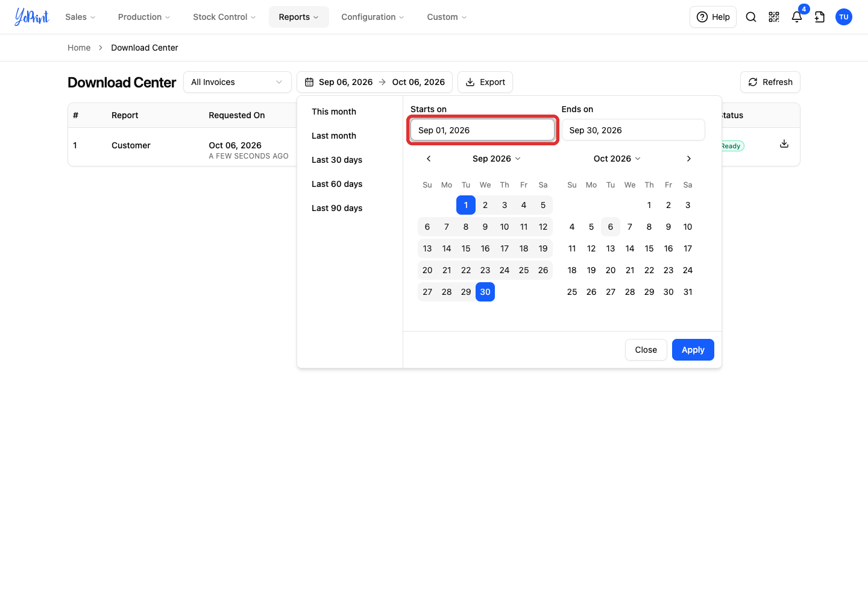Open the Production menu
This screenshot has width=868, height=603.
144,17
